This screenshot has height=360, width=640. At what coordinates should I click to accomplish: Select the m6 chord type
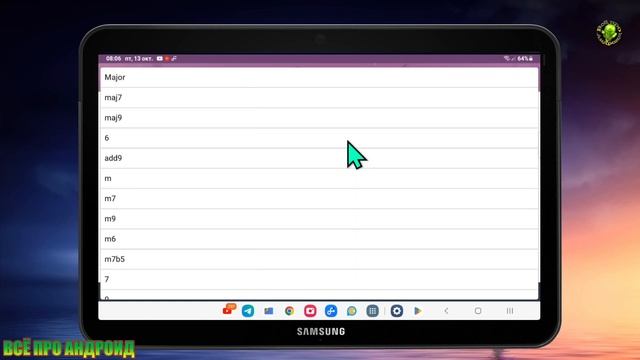[x=319, y=239]
